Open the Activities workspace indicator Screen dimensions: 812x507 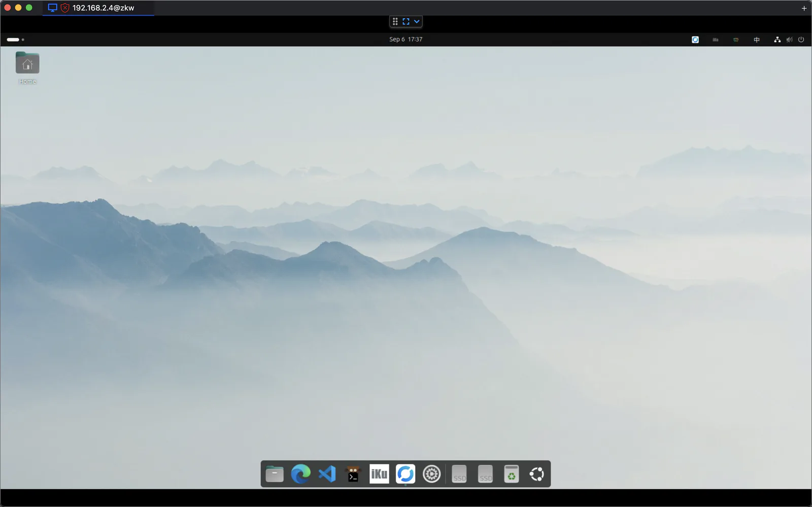tap(15, 40)
